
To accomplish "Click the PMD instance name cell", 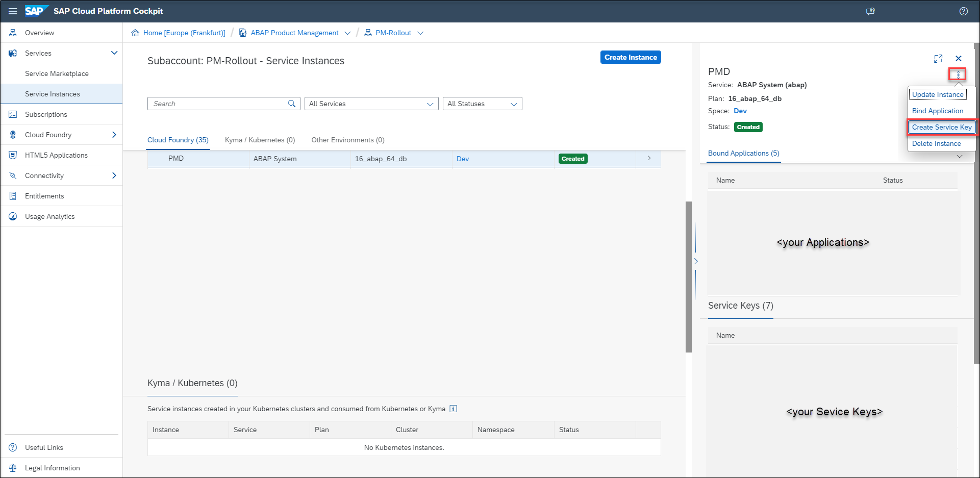I will [198, 159].
